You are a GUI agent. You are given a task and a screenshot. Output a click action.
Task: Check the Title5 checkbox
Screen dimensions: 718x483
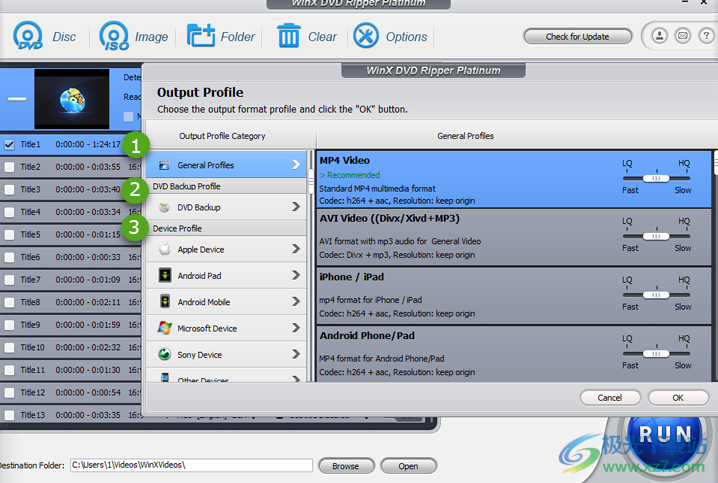(9, 235)
